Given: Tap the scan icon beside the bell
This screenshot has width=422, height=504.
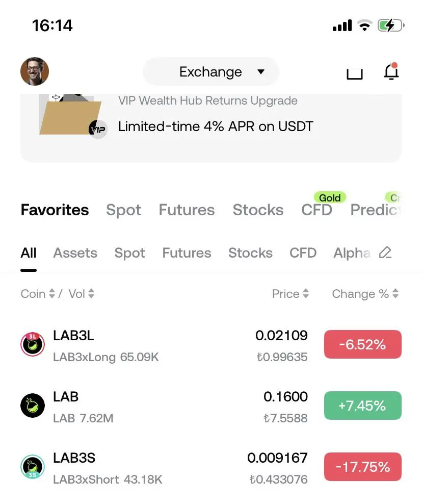Looking at the screenshot, I should tap(355, 73).
